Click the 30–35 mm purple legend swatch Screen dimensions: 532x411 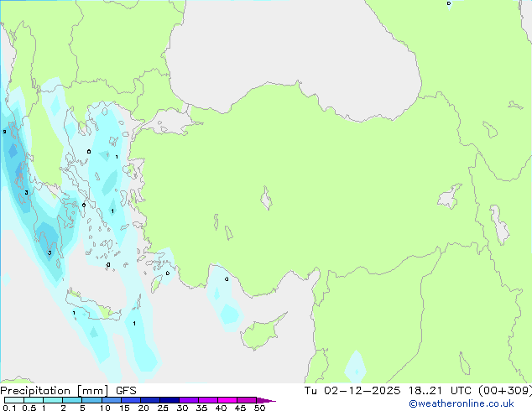click(x=189, y=400)
